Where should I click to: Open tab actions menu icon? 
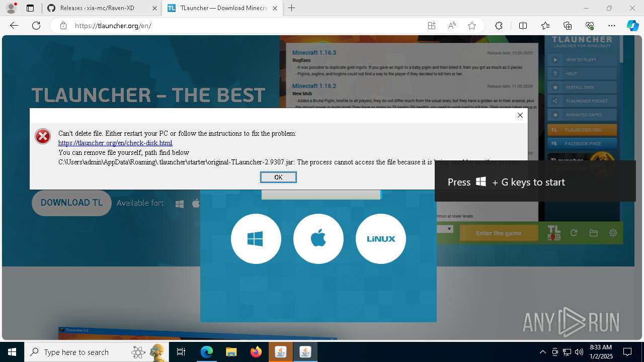pos(30,8)
